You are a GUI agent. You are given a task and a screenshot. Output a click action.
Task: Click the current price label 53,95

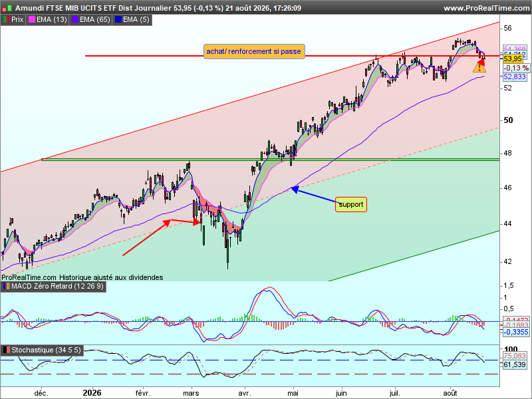(x=513, y=59)
